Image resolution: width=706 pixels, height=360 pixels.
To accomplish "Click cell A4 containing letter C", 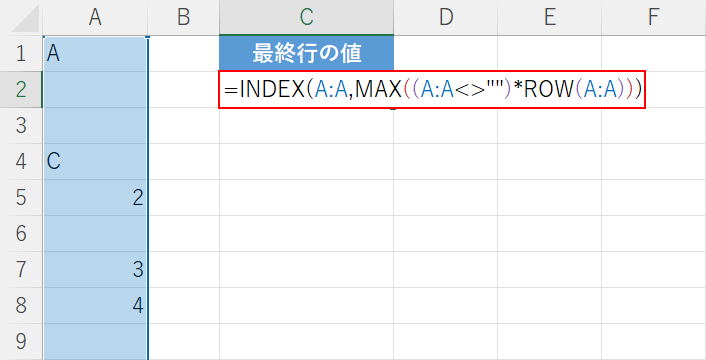I will pyautogui.click(x=95, y=162).
